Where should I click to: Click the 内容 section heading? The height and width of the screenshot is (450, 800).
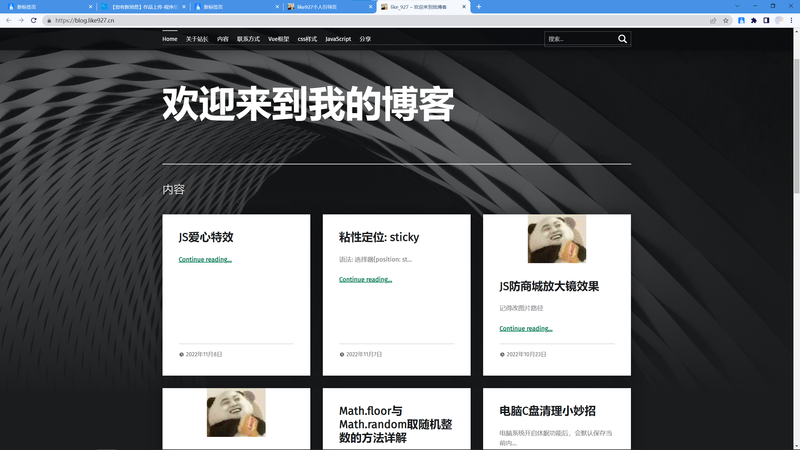[x=173, y=189]
